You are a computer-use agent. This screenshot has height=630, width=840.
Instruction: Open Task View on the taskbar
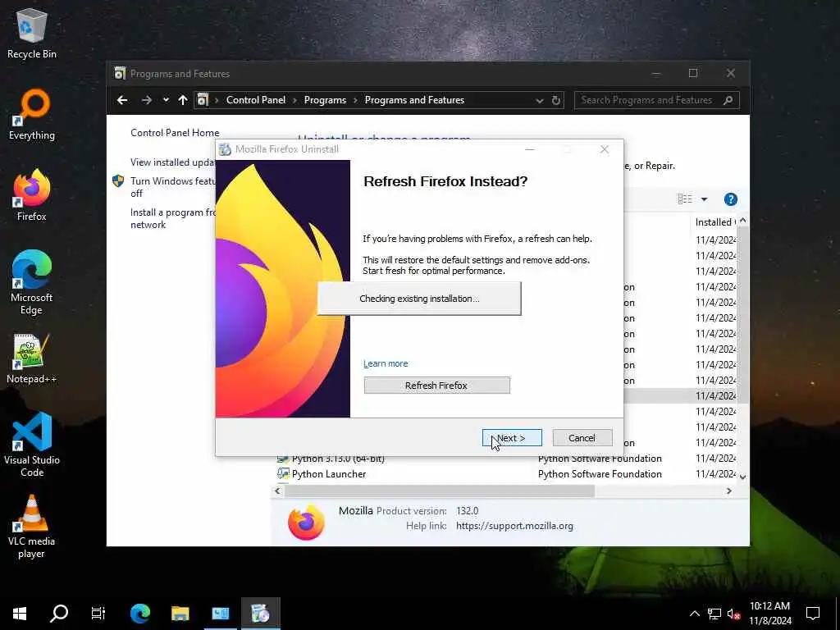click(x=98, y=613)
